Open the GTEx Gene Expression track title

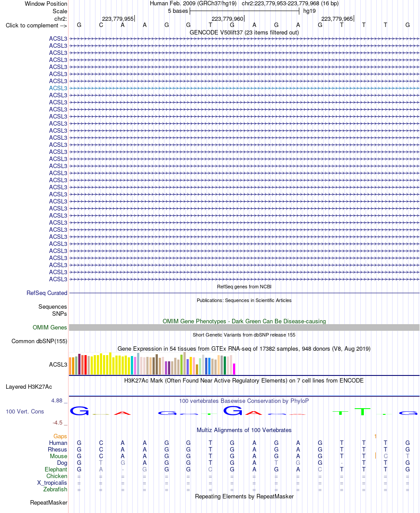pyautogui.click(x=244, y=349)
